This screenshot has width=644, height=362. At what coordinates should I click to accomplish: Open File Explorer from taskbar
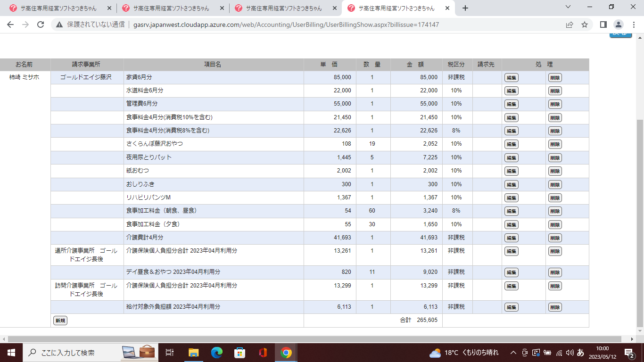(194, 353)
